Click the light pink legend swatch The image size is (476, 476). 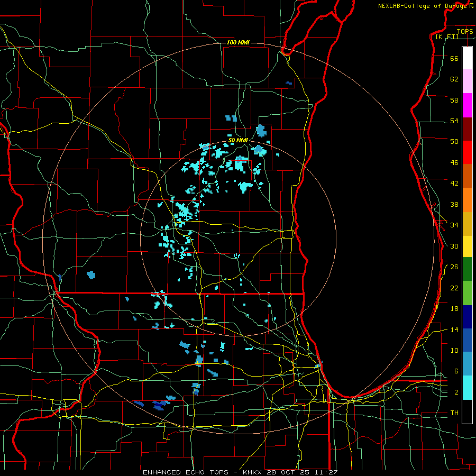[x=467, y=81]
